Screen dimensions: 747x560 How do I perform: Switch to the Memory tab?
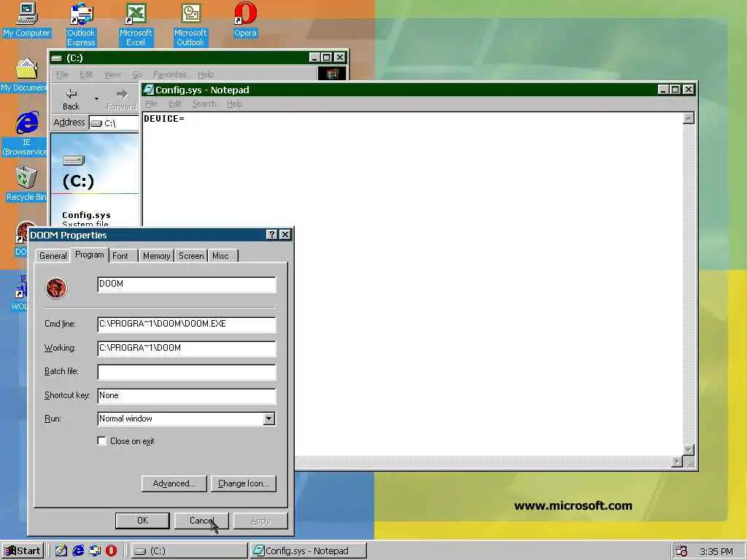pyautogui.click(x=156, y=256)
